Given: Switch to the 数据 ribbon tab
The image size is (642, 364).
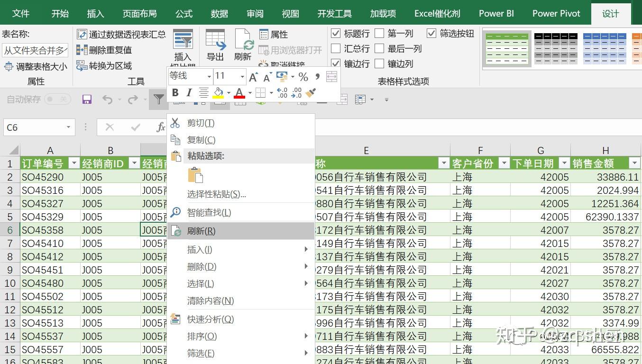Looking at the screenshot, I should [219, 13].
